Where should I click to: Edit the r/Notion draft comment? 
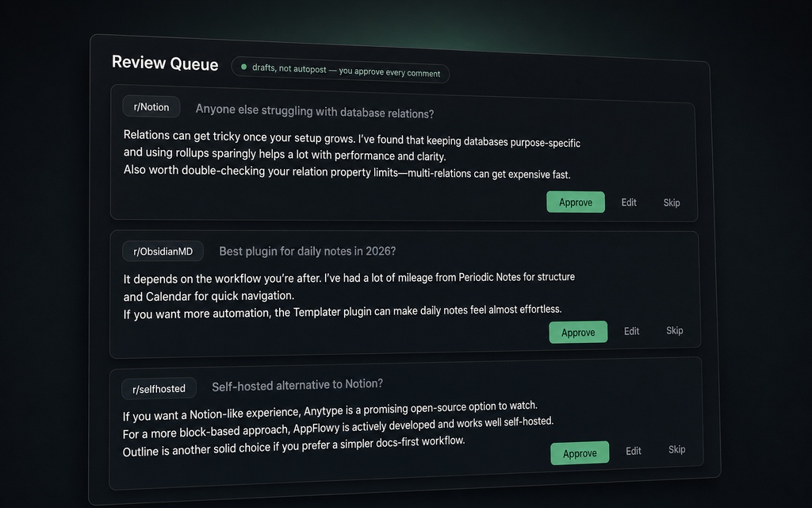(629, 202)
